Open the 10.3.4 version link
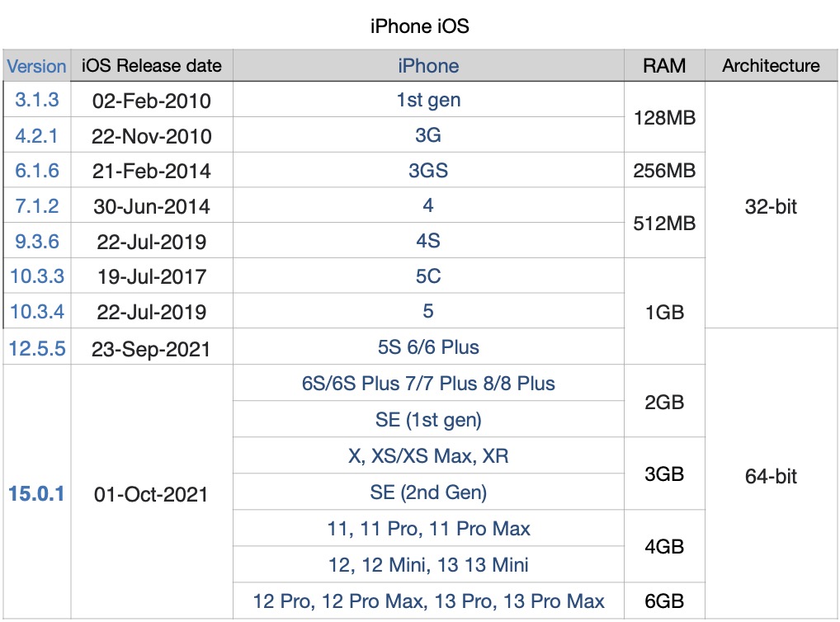Image resolution: width=840 pixels, height=622 pixels. (37, 311)
